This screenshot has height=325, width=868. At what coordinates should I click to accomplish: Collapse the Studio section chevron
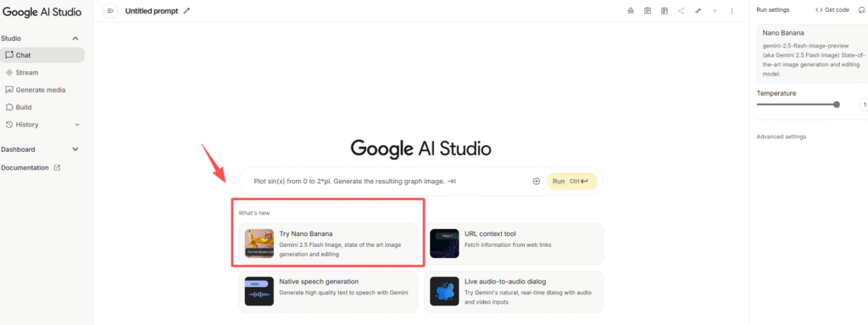[x=75, y=38]
